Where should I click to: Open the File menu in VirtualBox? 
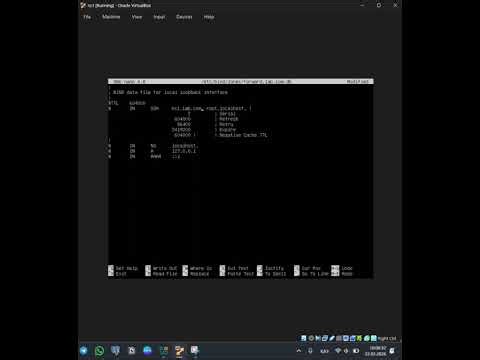(87, 17)
